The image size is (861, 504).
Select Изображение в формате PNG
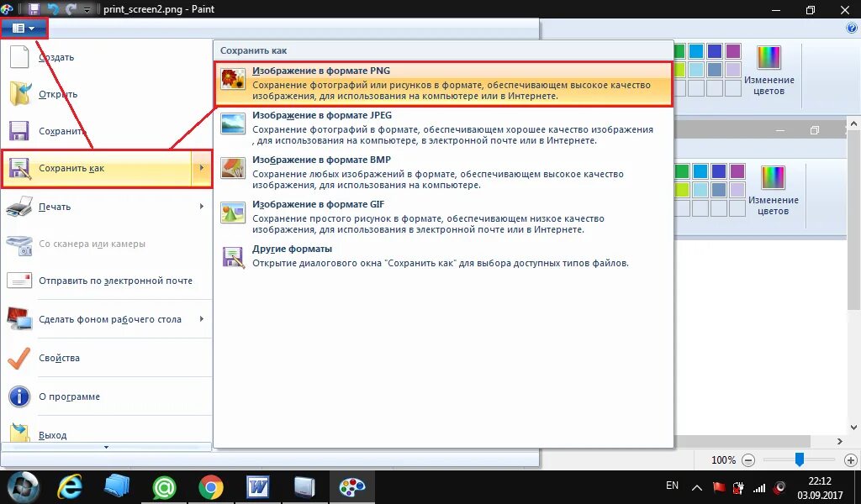pos(443,83)
